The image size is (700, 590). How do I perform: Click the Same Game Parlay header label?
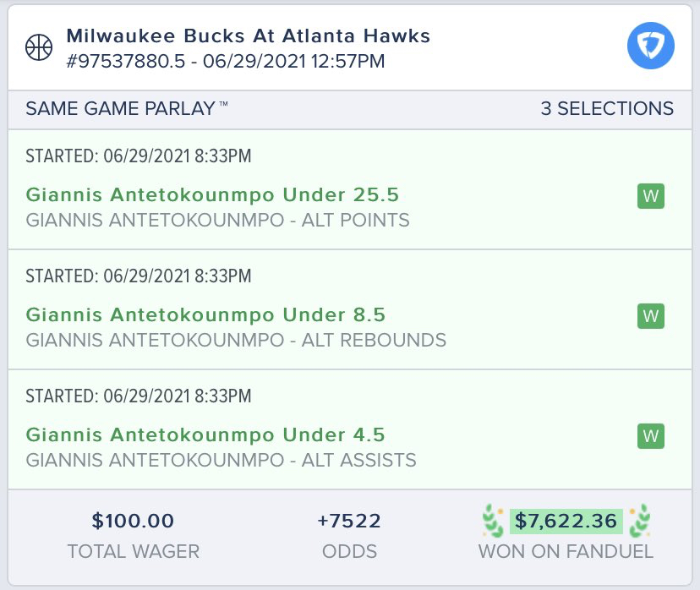[x=127, y=108]
